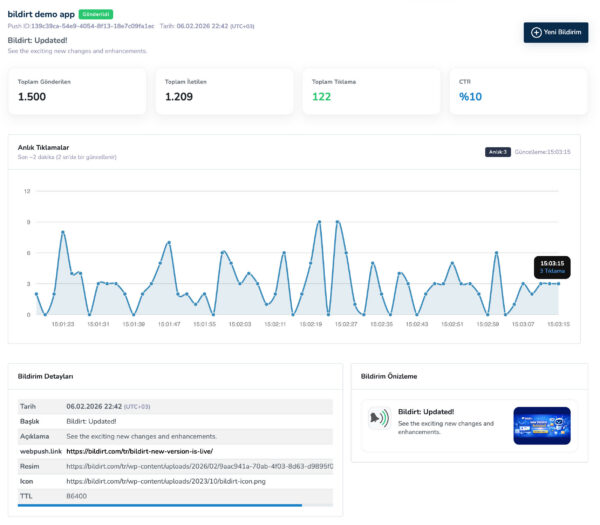Click the speaker icon in notification preview

point(379,418)
